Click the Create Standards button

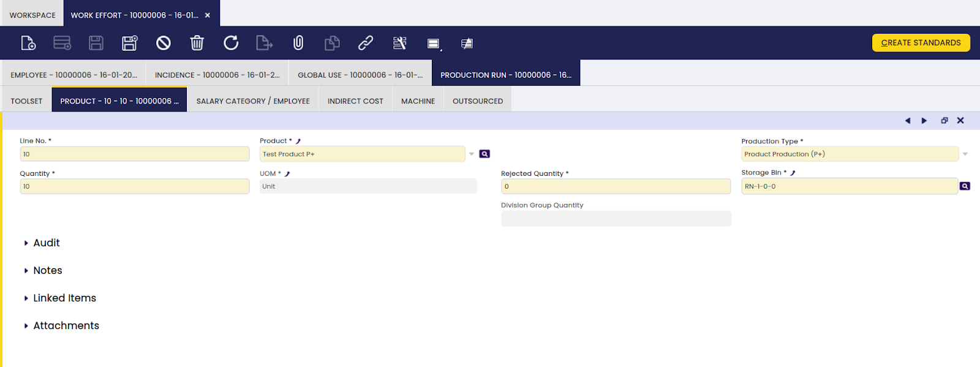tap(921, 43)
